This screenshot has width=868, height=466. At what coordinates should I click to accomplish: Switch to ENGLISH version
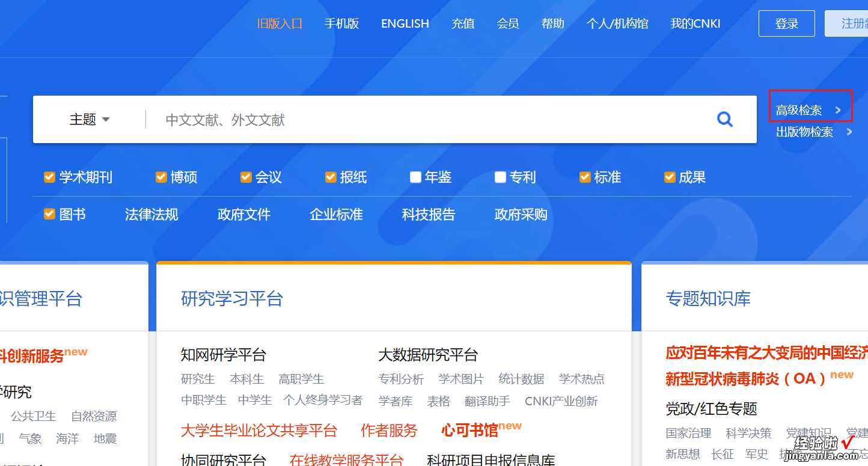click(x=405, y=23)
